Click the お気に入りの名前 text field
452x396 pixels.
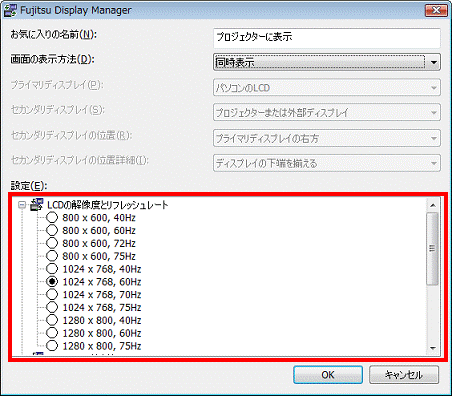coord(327,38)
